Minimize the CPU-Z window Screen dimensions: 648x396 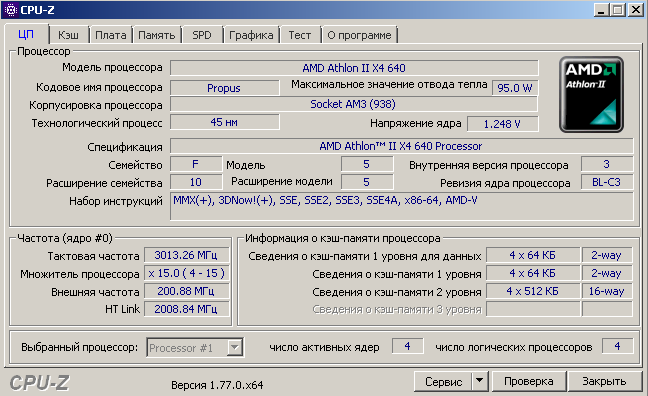coord(601,10)
